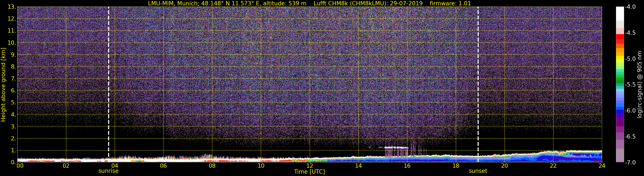Viewport: 644px width, 176px height.
Task: Click the "11." tick on the height axis
Action: coord(12,31)
